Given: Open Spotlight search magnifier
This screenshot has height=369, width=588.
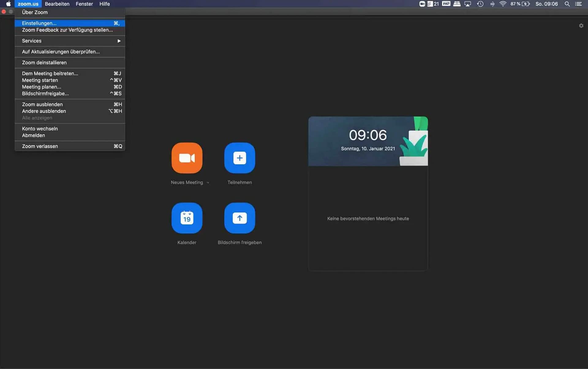Looking at the screenshot, I should [567, 4].
